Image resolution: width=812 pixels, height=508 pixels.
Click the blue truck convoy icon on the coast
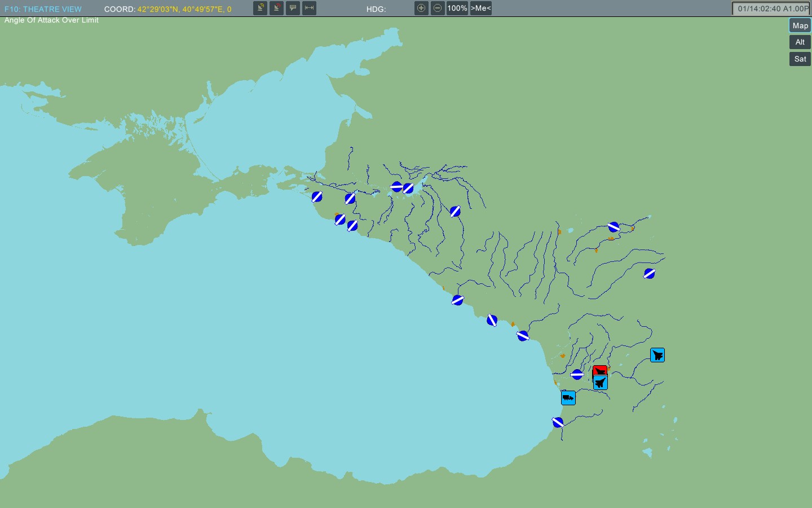tap(568, 397)
